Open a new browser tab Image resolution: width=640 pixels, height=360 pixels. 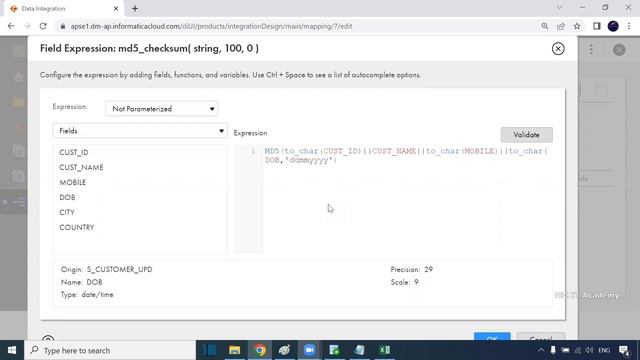135,9
